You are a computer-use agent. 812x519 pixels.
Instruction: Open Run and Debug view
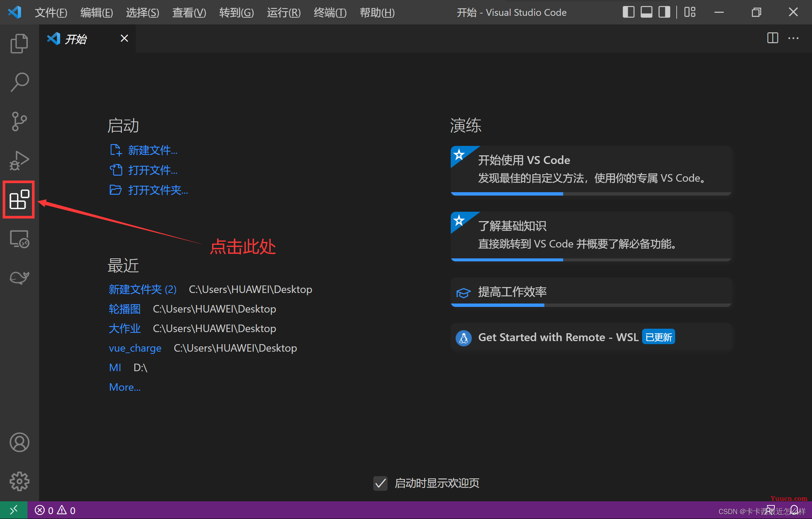(x=19, y=161)
